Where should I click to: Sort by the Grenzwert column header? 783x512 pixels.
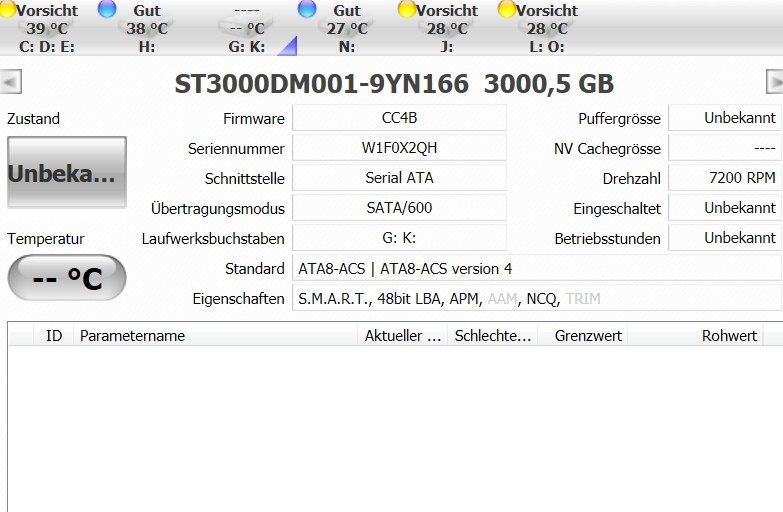[x=583, y=336]
